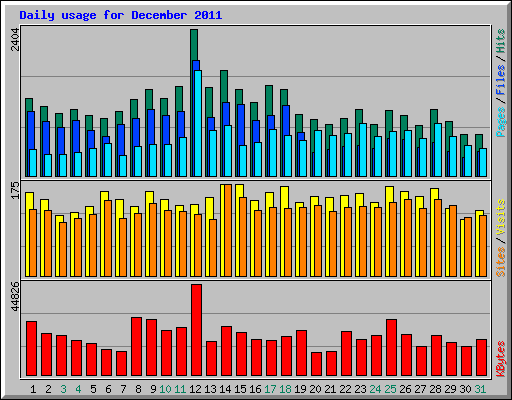Click green day label '24' on the x-axis
Viewport: 512px width, 400px height.
click(x=375, y=389)
